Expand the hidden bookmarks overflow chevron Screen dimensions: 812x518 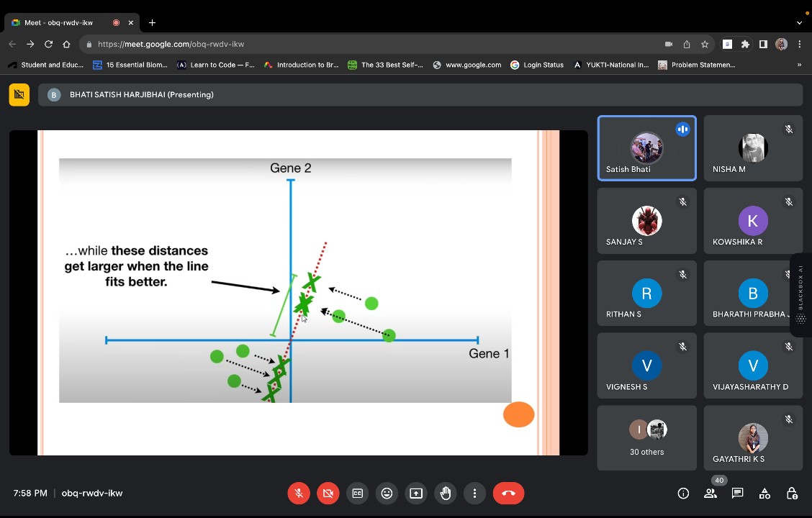click(799, 65)
